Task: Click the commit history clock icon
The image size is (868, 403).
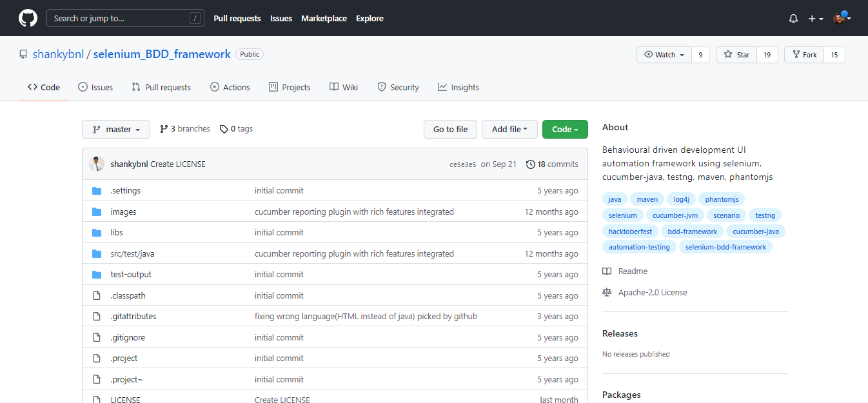Action: (x=530, y=164)
